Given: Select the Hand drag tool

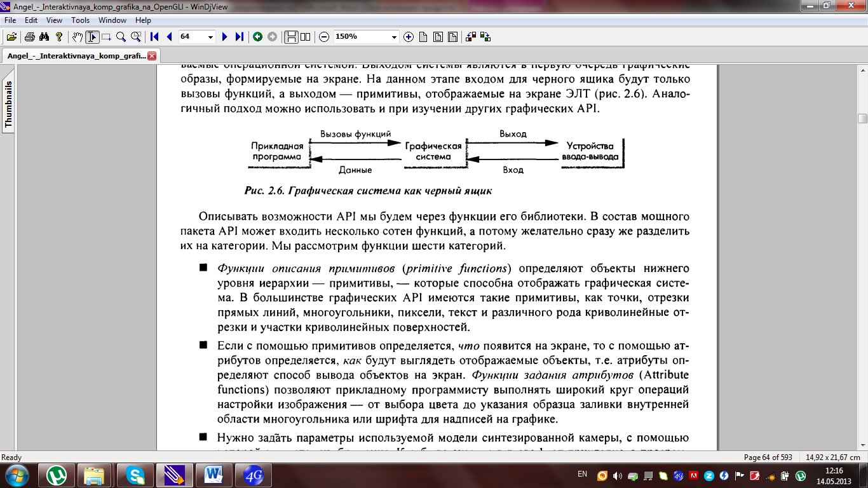Looking at the screenshot, I should (x=78, y=37).
